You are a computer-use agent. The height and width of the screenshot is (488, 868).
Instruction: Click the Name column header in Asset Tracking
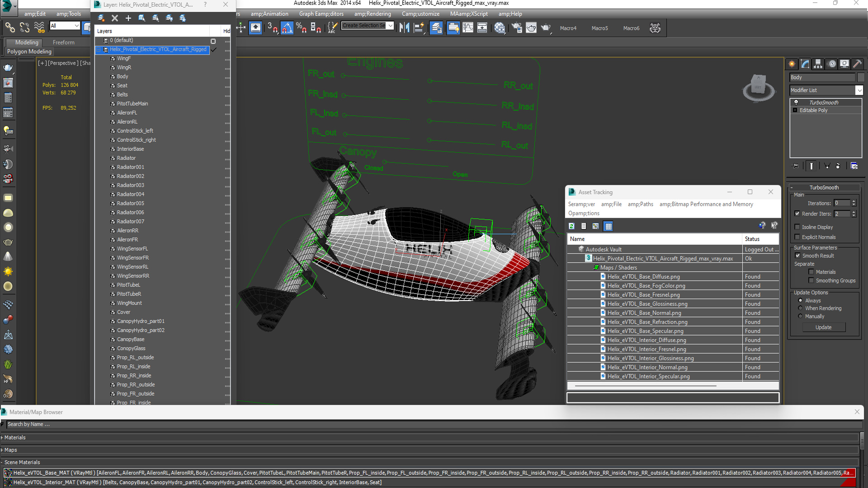click(655, 239)
